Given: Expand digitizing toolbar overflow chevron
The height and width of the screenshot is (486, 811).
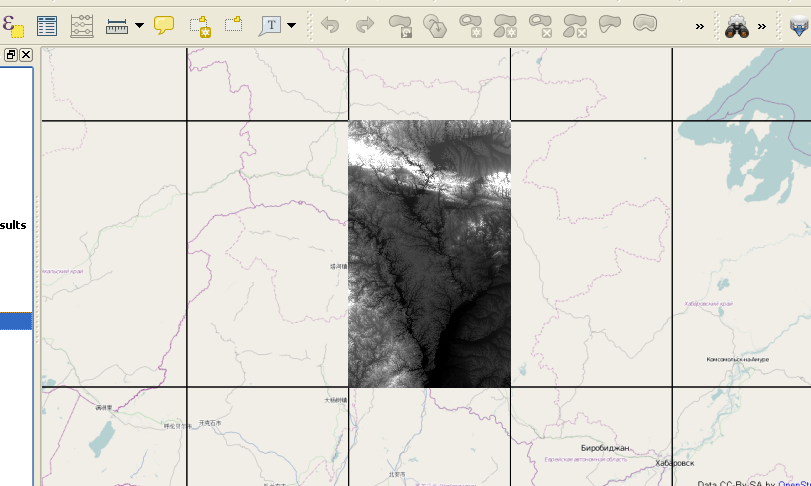Looking at the screenshot, I should pos(700,26).
